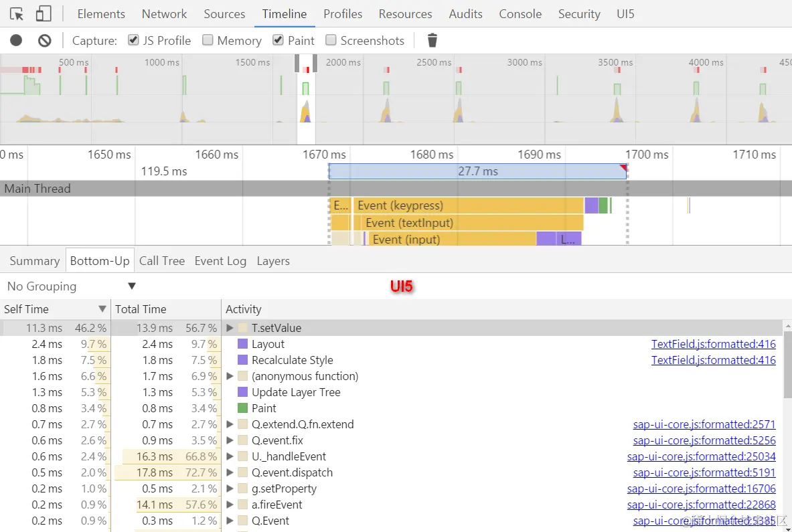Click the purple Layout color icon
Screen dimensions: 792x532
click(242, 344)
